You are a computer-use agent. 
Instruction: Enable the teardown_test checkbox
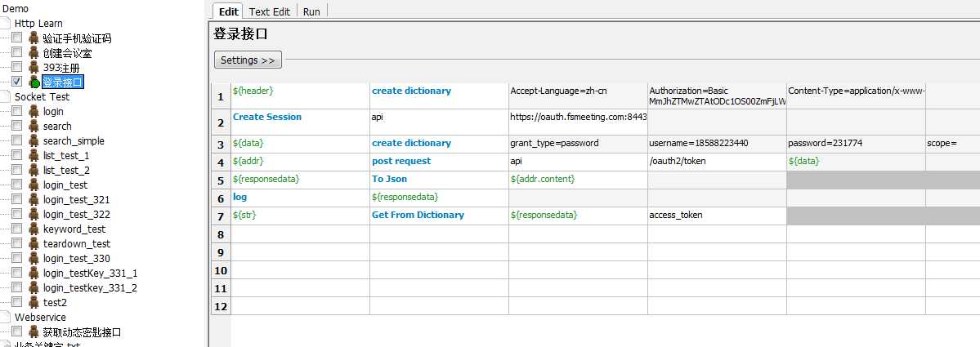(x=17, y=243)
